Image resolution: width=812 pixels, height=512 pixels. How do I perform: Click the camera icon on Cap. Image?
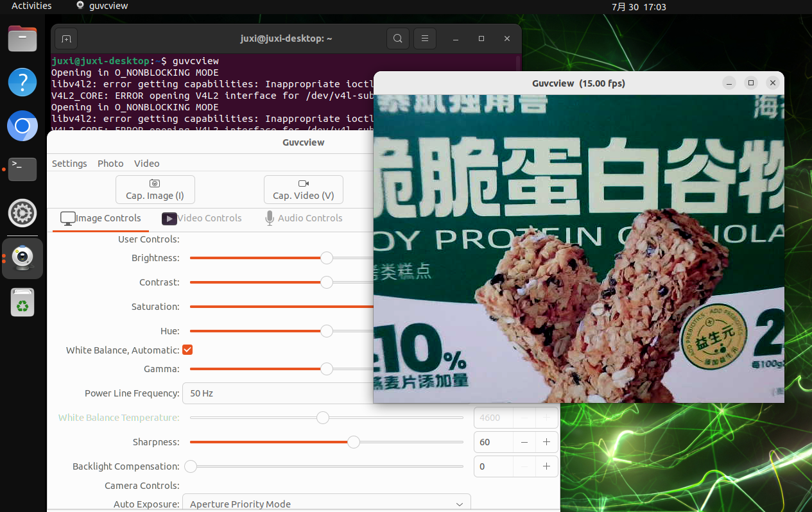(155, 183)
